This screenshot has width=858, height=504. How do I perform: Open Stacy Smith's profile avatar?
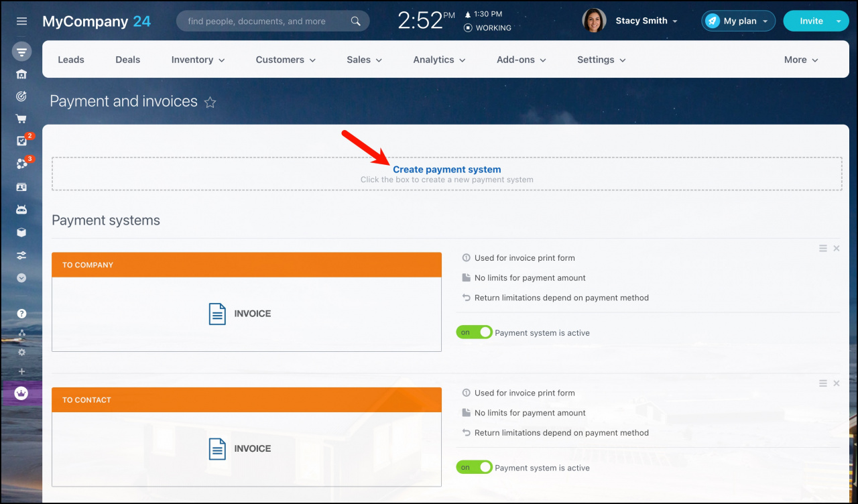pos(594,21)
